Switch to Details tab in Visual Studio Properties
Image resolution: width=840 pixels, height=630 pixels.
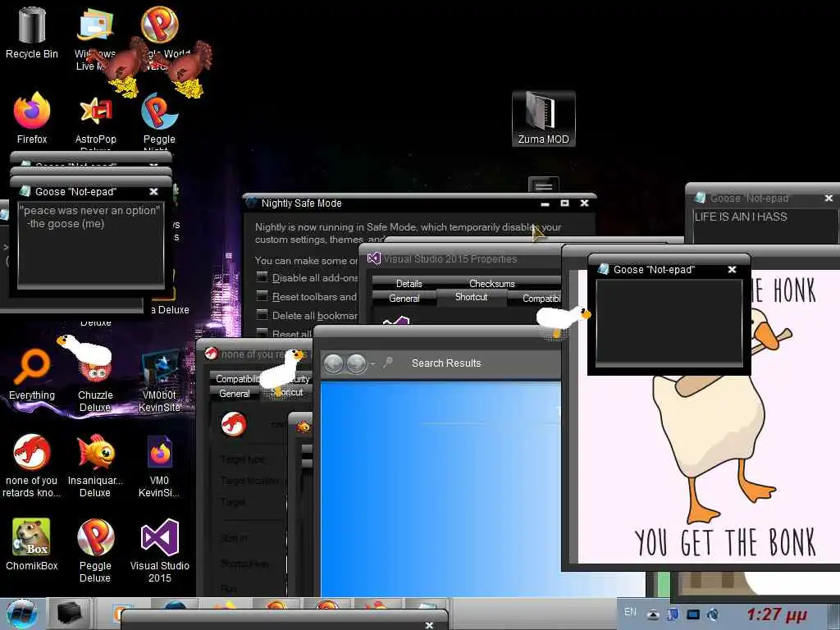(409, 283)
